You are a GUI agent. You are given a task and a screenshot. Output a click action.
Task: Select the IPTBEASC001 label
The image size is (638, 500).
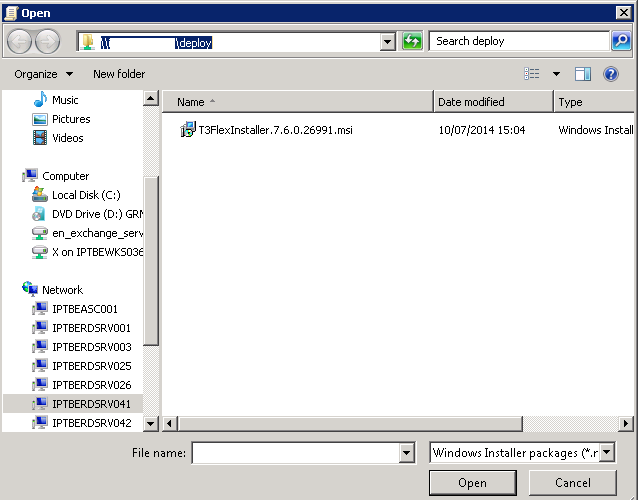click(85, 309)
